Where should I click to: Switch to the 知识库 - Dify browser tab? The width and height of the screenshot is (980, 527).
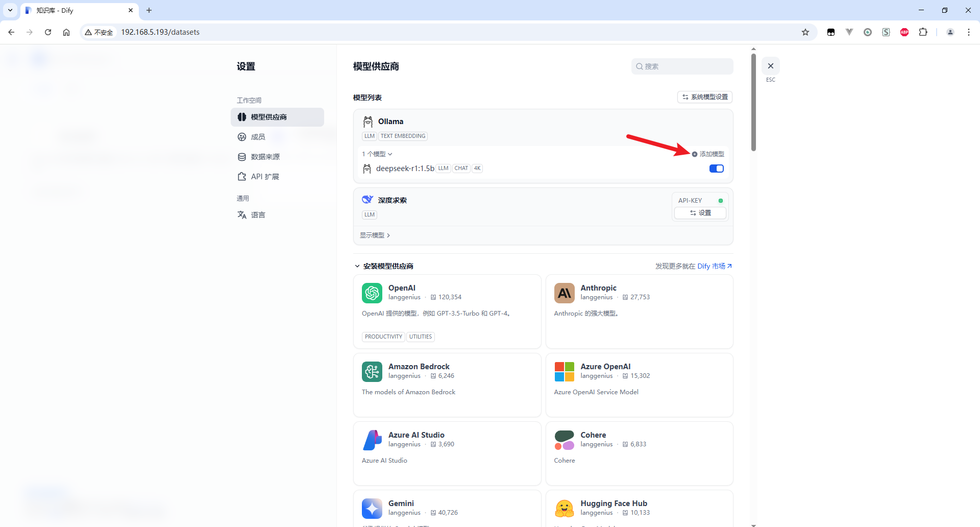tap(79, 10)
